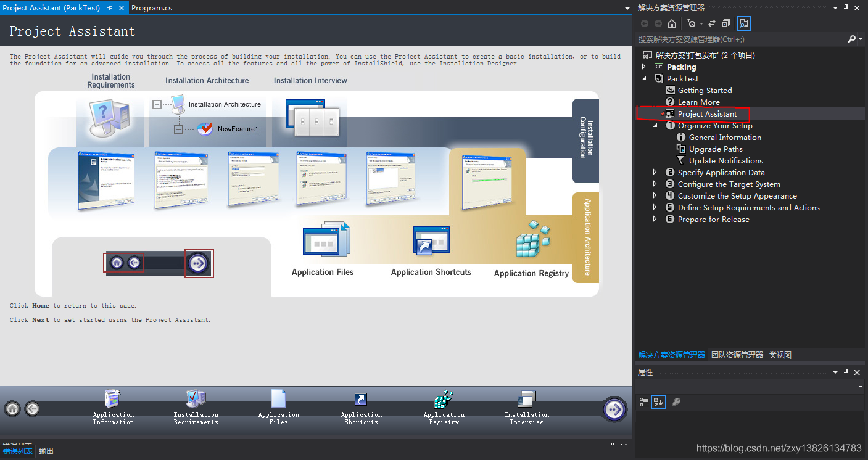Open General Information tree item

point(725,137)
